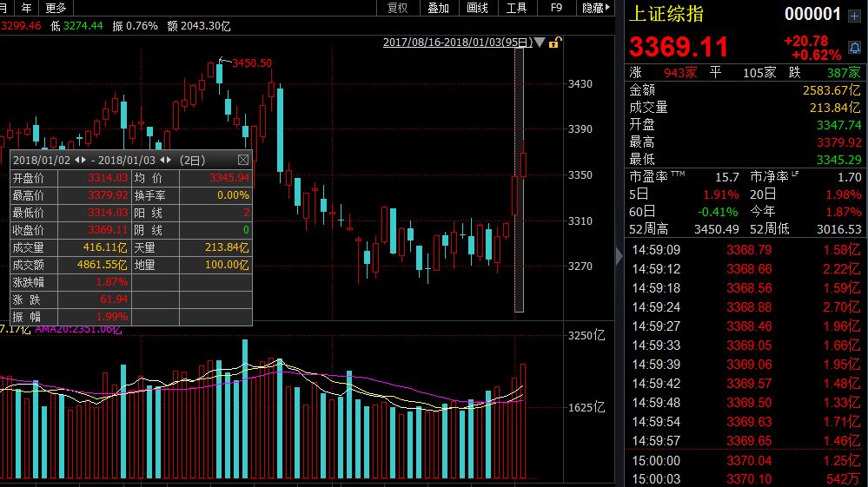Click the popup 振幅 value 1.99%
868x487 pixels.
click(112, 317)
